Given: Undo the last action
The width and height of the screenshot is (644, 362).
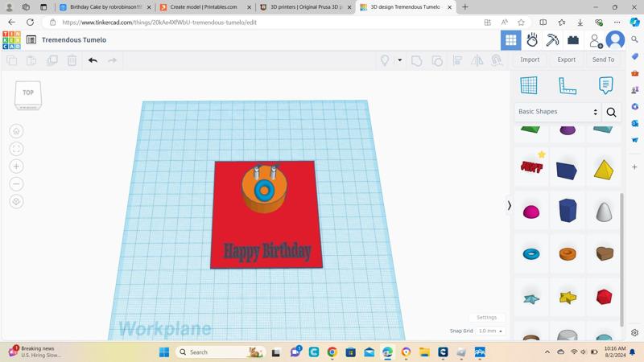Looking at the screenshot, I should (x=93, y=60).
